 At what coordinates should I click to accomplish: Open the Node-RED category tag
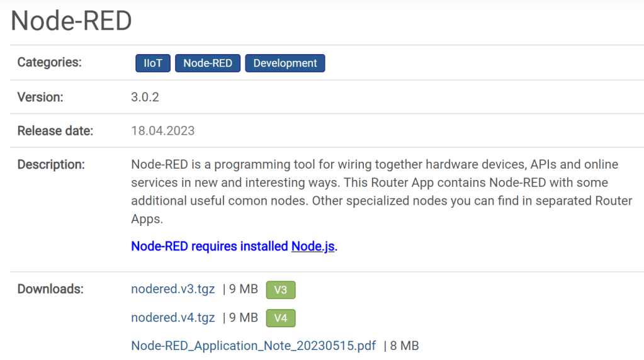(x=208, y=63)
